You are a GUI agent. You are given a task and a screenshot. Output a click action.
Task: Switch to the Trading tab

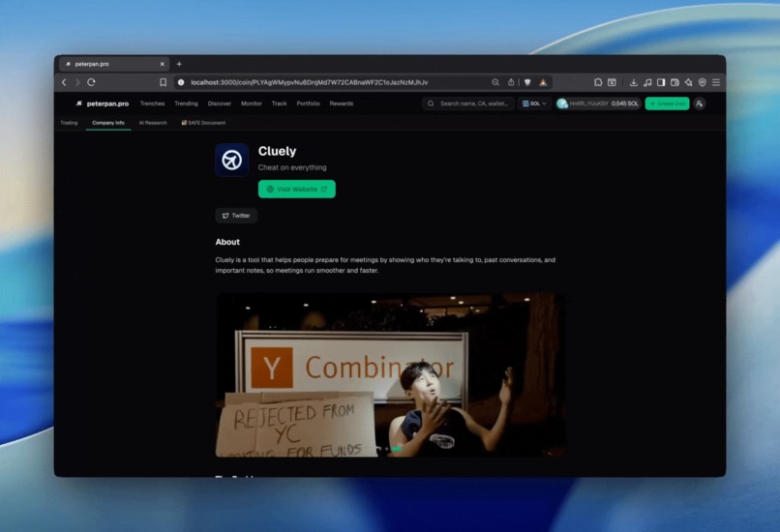(x=69, y=123)
